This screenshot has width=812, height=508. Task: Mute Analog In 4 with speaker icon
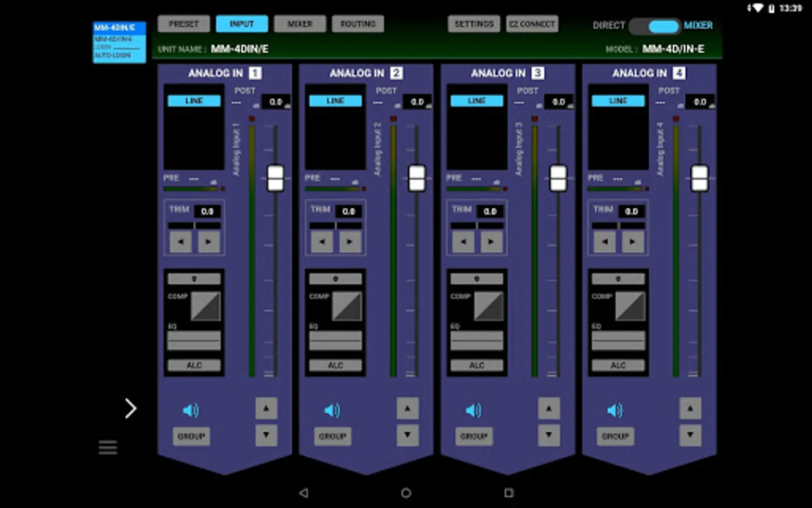click(x=615, y=410)
